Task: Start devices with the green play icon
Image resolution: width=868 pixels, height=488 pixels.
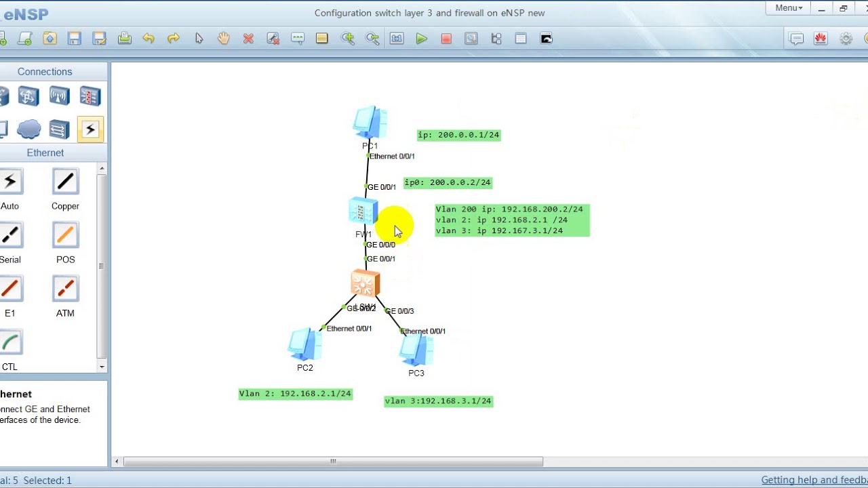Action: click(x=422, y=39)
